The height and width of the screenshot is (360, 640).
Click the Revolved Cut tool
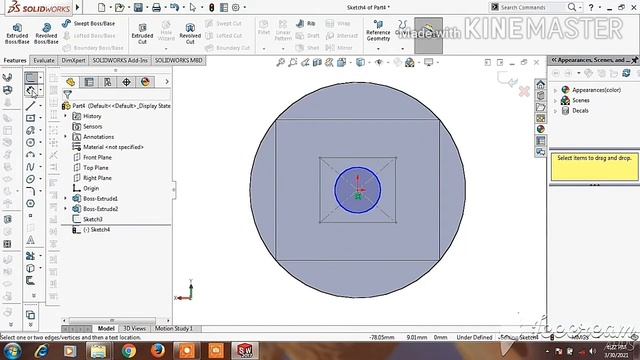[x=190, y=33]
